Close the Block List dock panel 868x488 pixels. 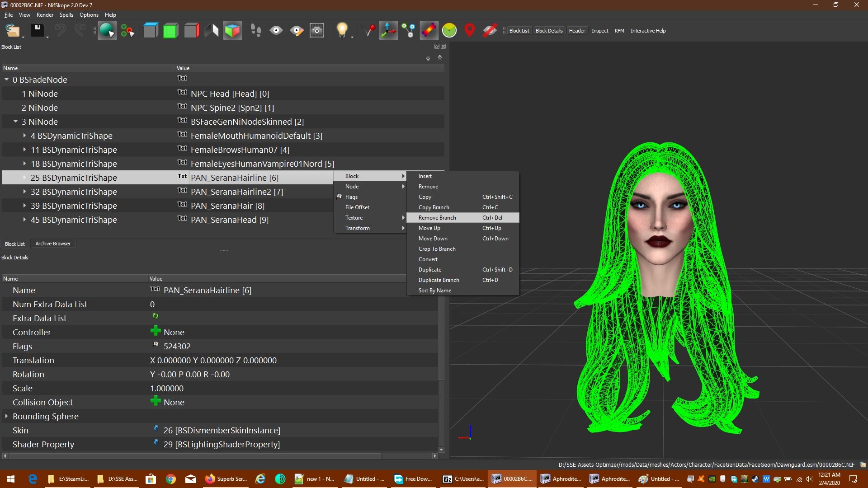[443, 47]
